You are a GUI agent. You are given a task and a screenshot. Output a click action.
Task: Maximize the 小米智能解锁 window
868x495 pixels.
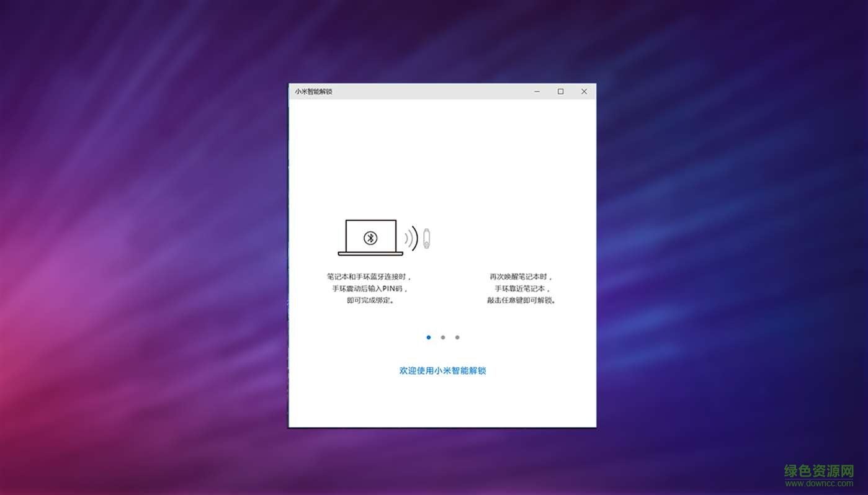click(560, 91)
